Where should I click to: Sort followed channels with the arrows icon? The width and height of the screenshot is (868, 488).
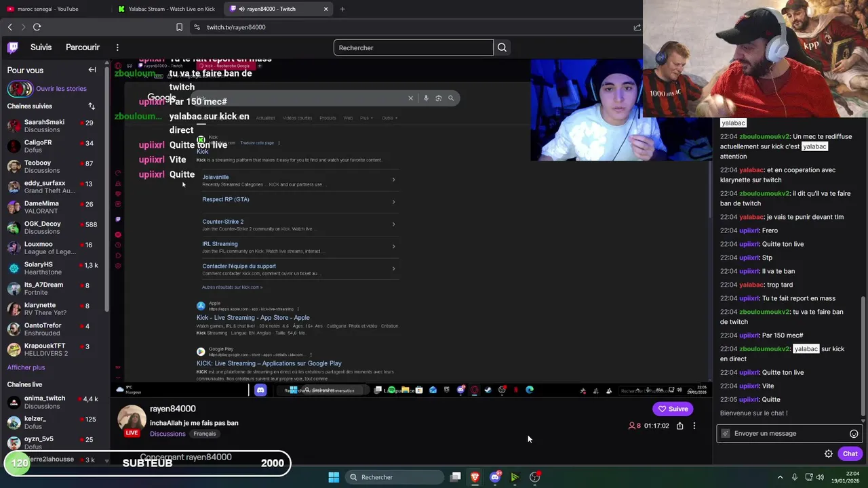92,106
